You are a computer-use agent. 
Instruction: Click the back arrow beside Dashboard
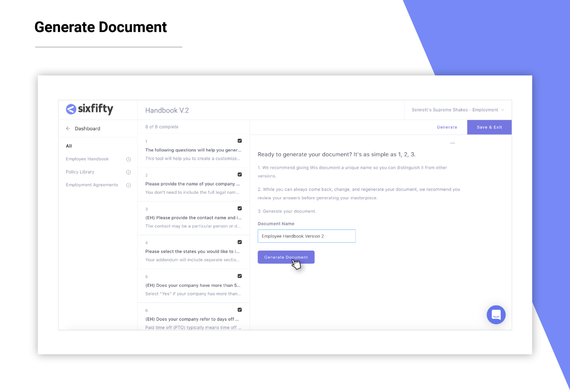(x=68, y=128)
